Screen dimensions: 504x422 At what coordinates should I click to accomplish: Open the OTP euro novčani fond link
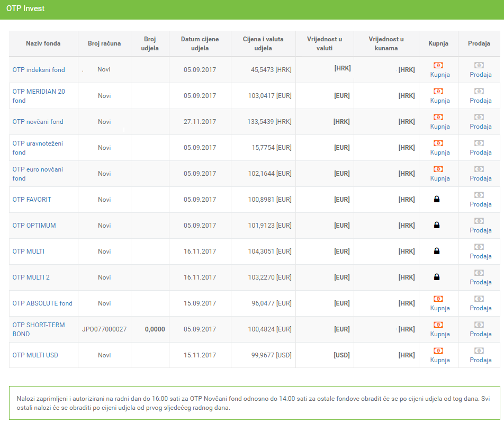38,174
